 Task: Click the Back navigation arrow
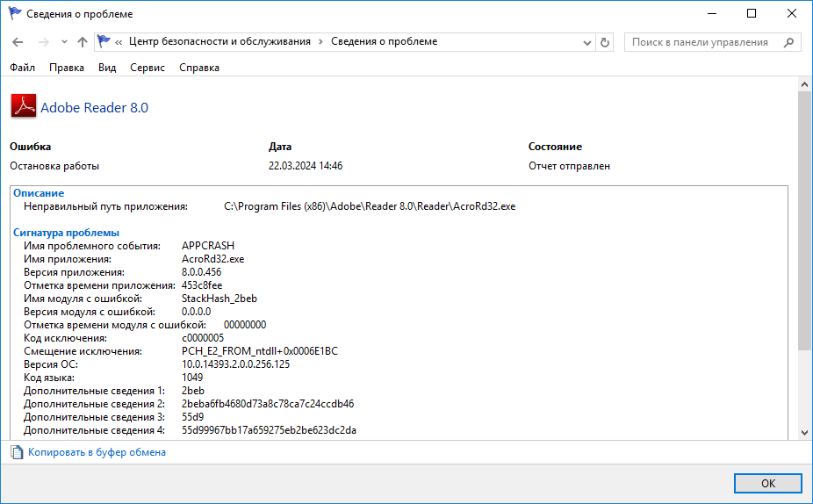(18, 42)
